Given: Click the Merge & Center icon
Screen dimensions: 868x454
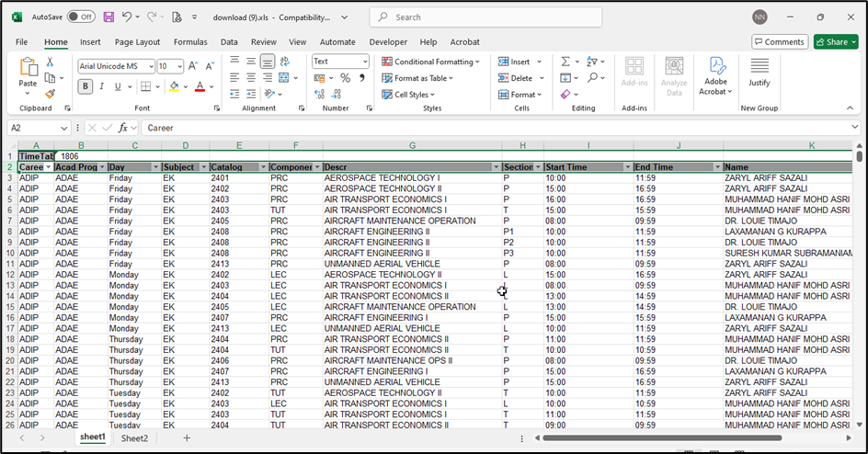Looking at the screenshot, I should pyautogui.click(x=284, y=78).
